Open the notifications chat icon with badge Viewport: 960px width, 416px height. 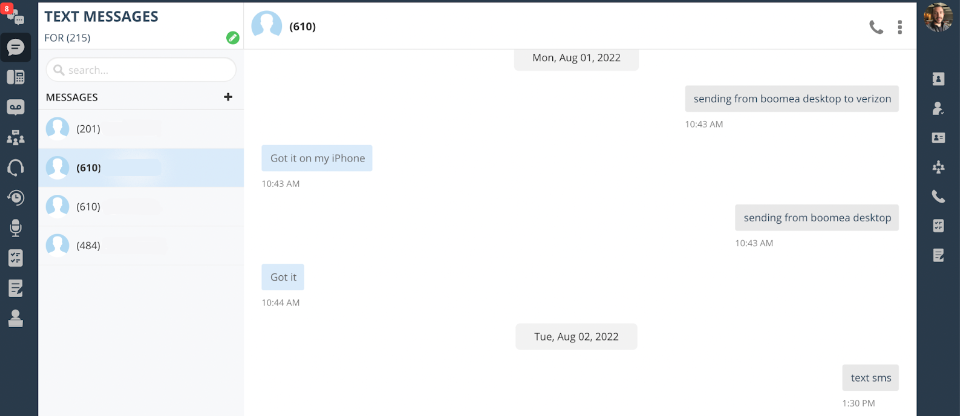click(14, 16)
